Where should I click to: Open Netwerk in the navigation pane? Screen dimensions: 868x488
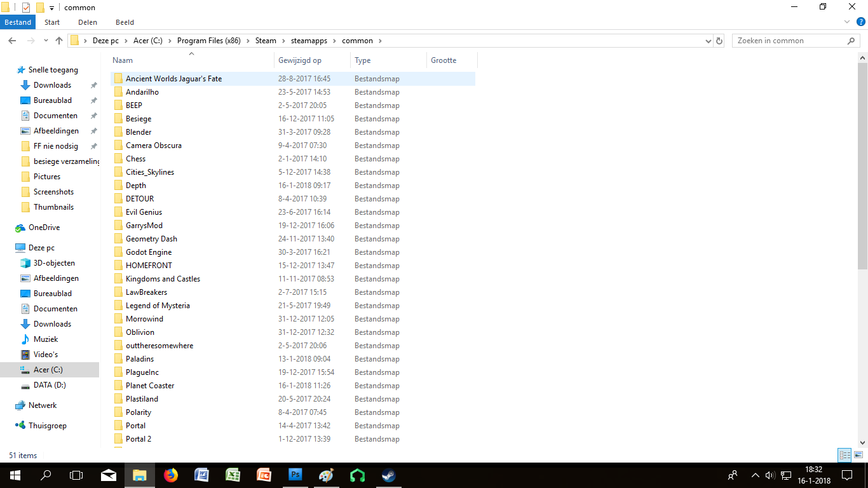point(43,405)
